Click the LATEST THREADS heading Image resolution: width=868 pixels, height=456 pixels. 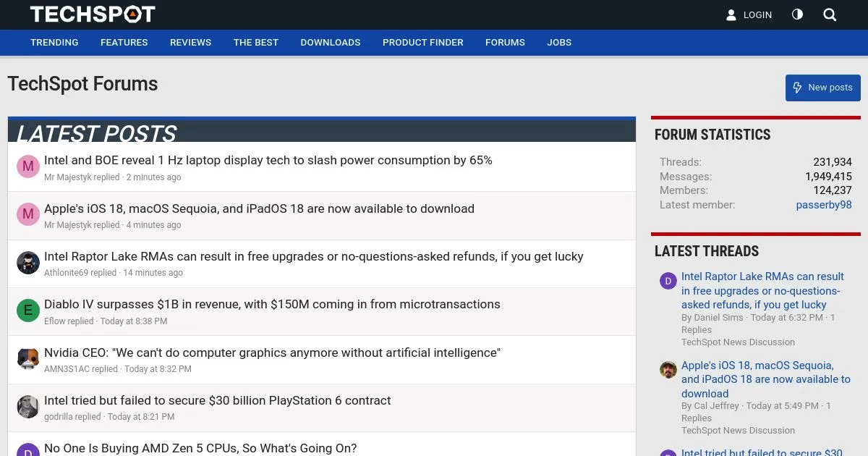click(707, 251)
